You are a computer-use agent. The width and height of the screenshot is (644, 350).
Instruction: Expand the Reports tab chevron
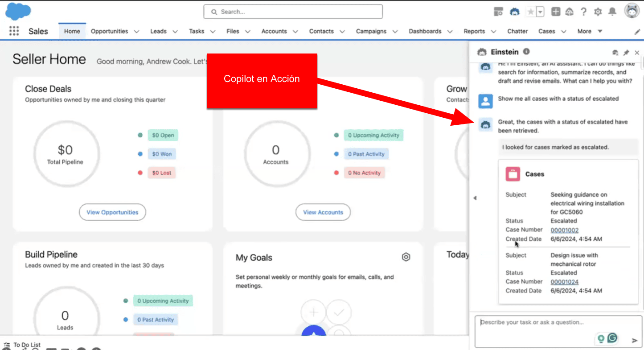493,32
